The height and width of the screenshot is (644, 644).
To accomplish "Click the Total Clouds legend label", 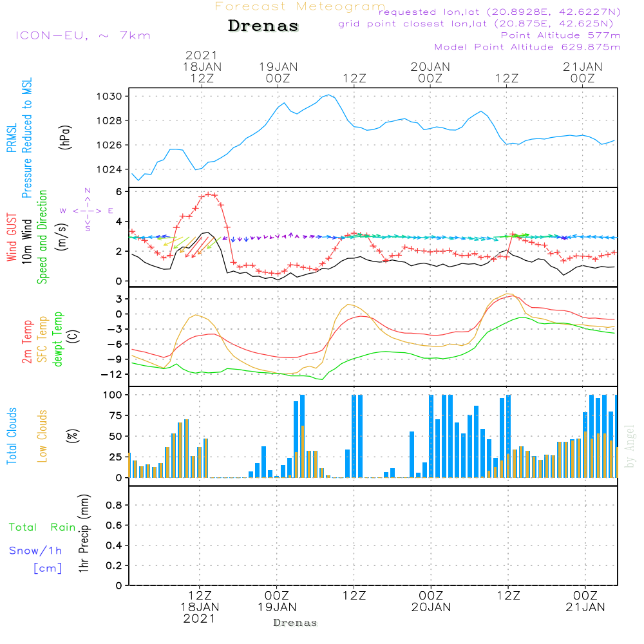I will [x=12, y=436].
